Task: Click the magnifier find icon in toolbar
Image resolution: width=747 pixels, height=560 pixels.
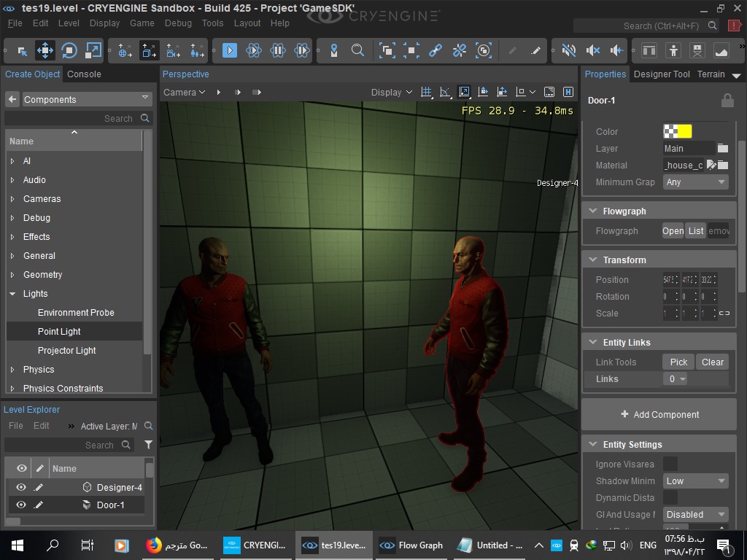Action: [357, 50]
